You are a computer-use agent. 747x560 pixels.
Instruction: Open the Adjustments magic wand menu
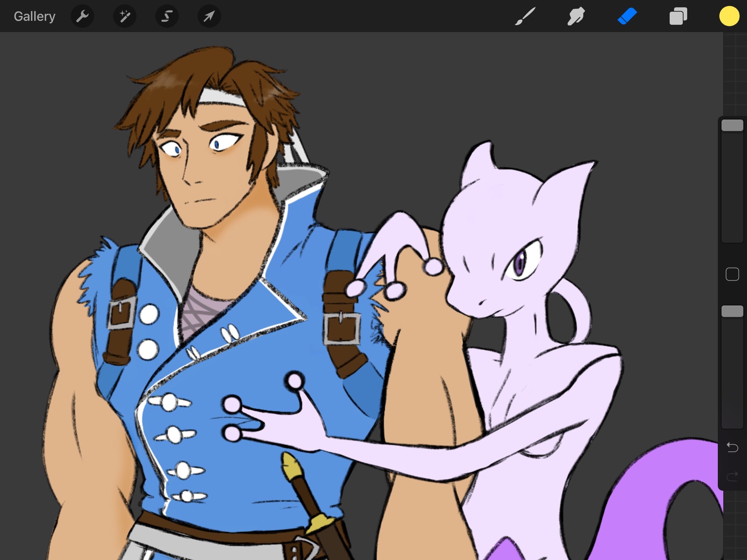[x=124, y=16]
